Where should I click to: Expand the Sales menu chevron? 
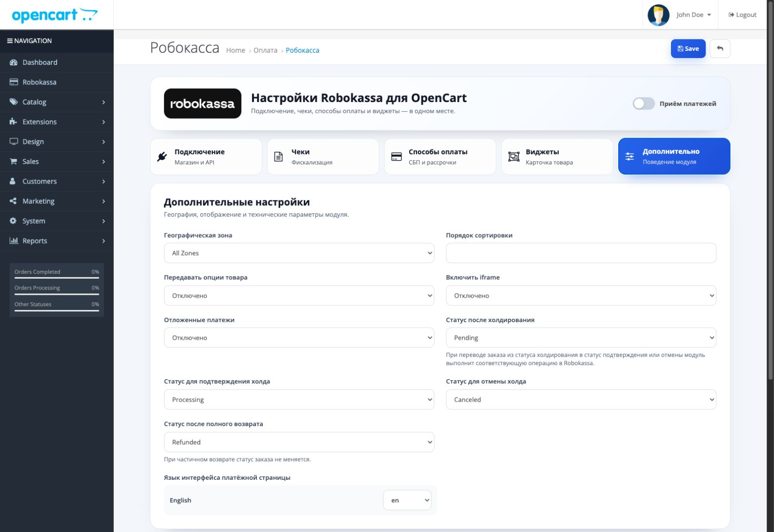click(104, 162)
